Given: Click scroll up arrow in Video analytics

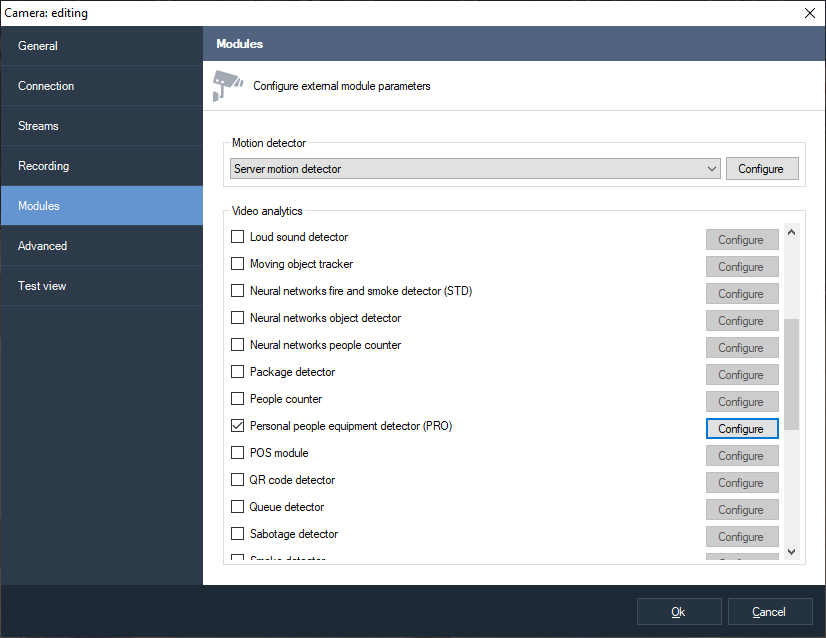Looking at the screenshot, I should [x=791, y=233].
